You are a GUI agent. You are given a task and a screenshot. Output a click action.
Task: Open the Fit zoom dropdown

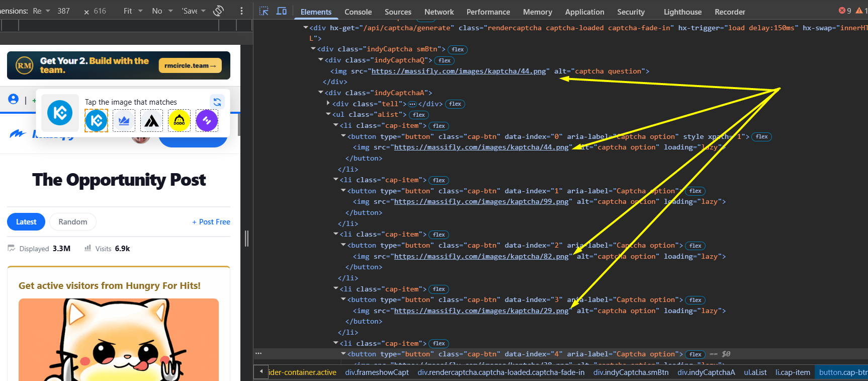(133, 11)
